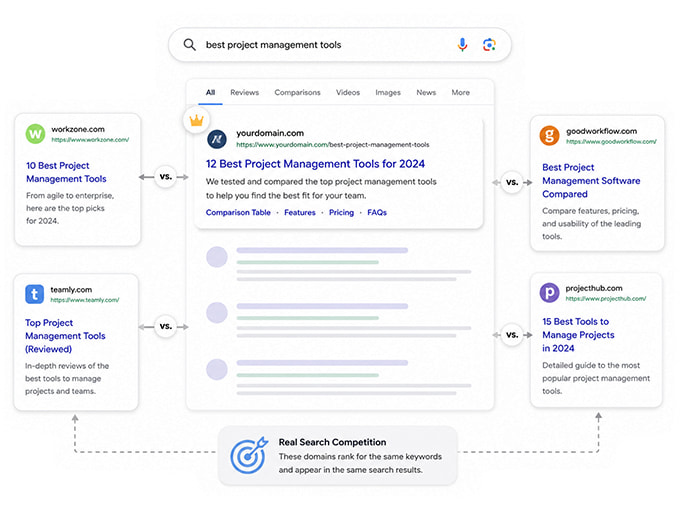The image size is (680, 510).
Task: Select the All results tab
Action: (x=210, y=92)
